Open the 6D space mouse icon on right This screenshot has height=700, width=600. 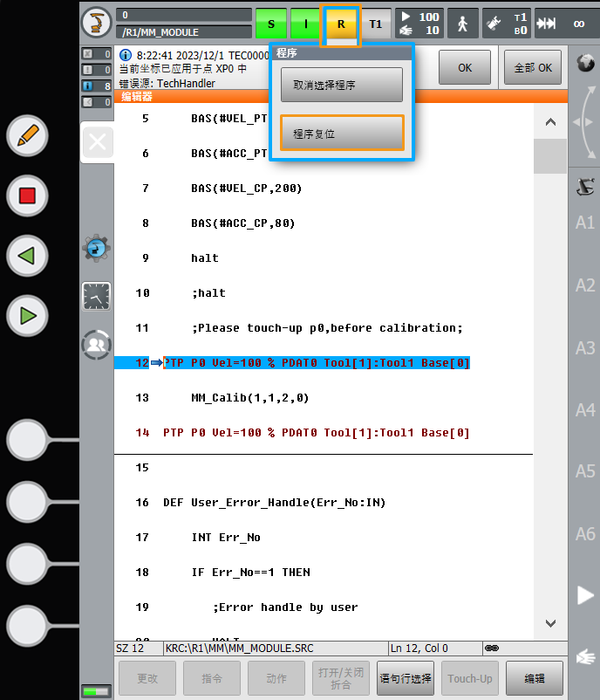(585, 187)
